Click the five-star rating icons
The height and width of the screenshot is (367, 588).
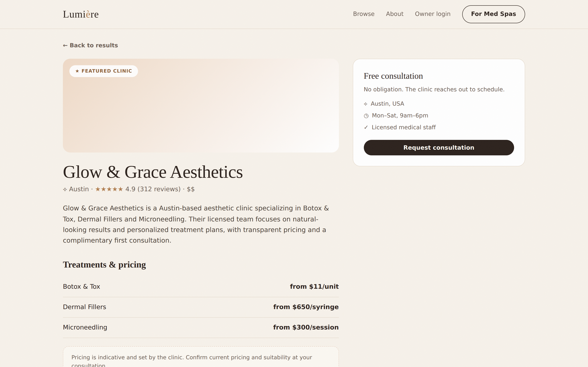pos(109,189)
